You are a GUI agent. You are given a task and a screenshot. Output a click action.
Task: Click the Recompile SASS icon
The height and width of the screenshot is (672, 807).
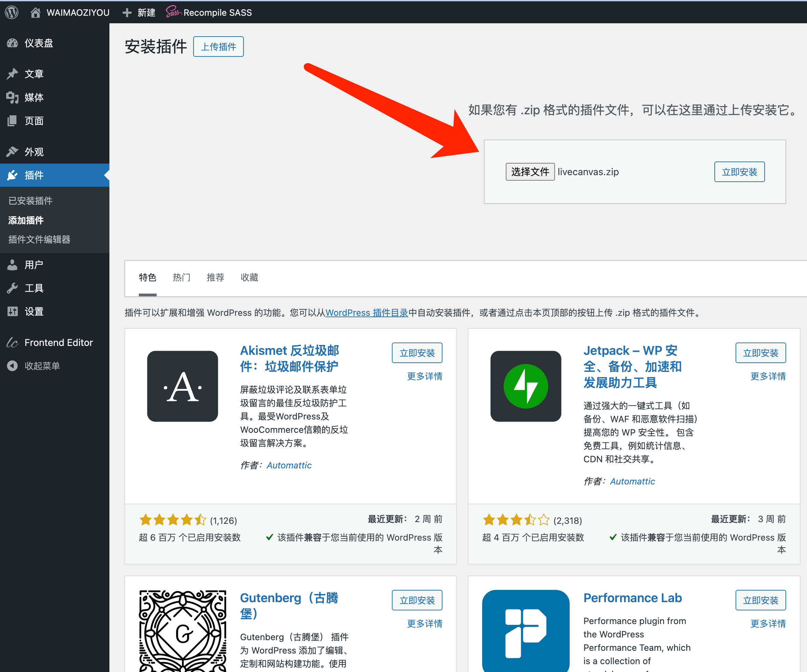click(x=173, y=12)
